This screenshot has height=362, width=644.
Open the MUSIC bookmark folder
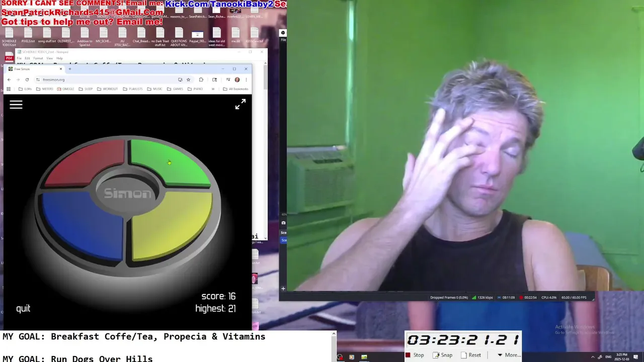pos(154,89)
